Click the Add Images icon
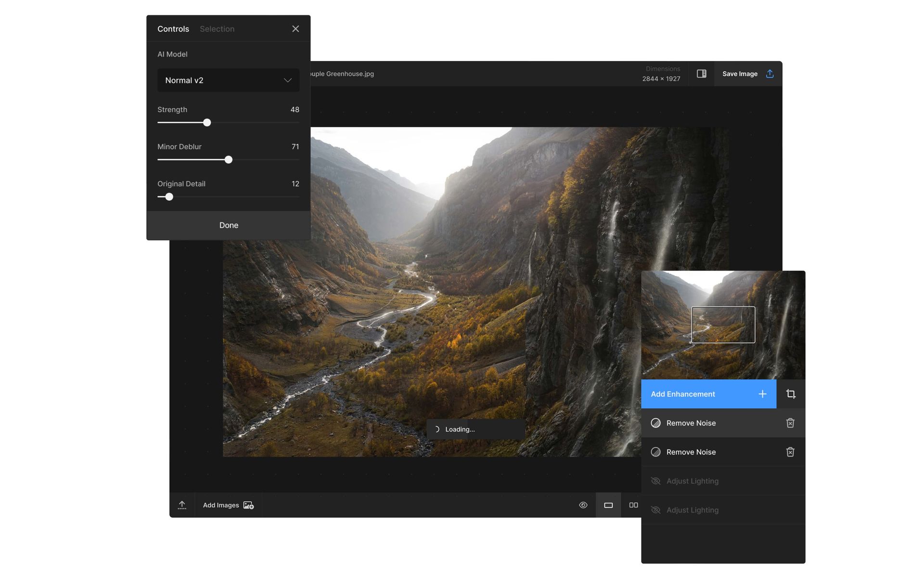 (x=248, y=506)
